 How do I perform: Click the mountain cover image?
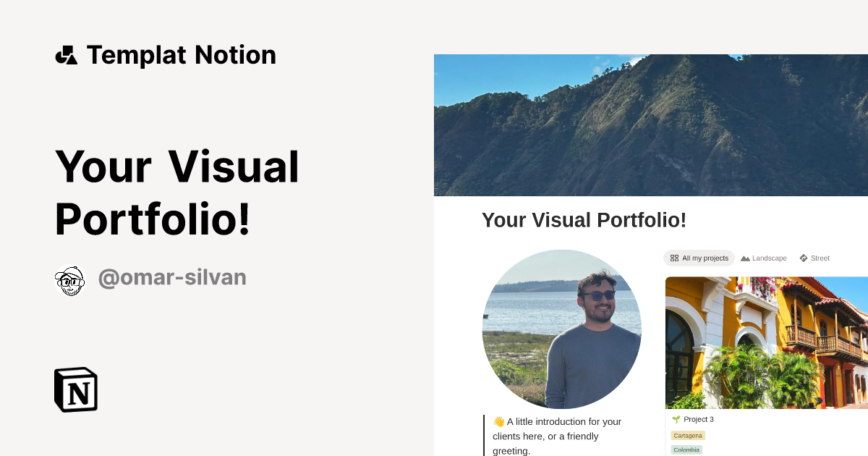[651, 124]
